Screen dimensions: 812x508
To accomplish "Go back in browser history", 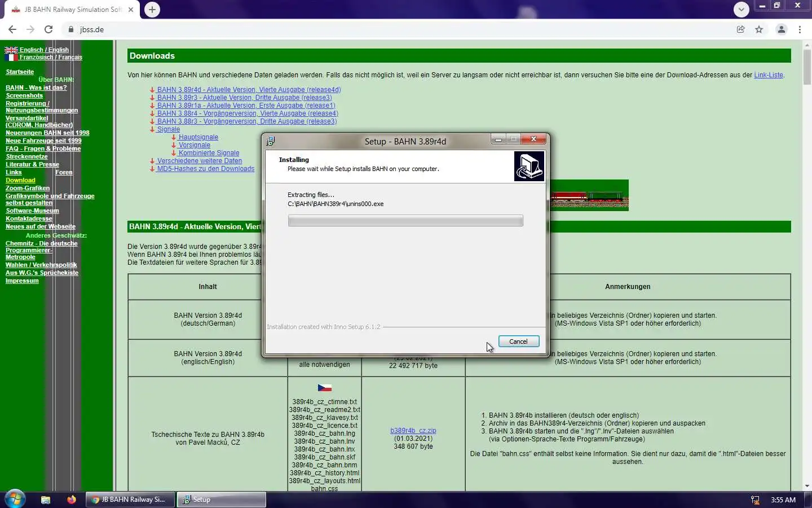I will [12, 29].
